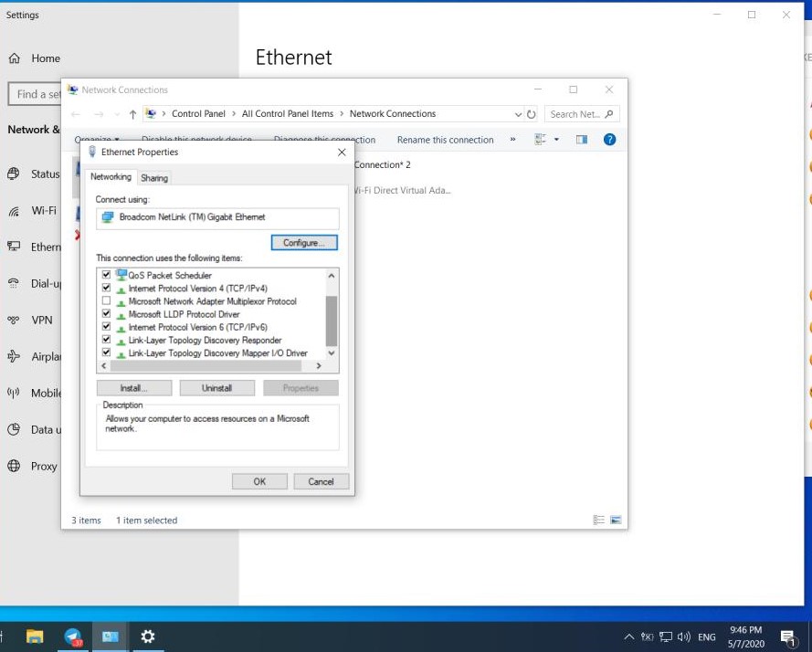Viewport: 812px width, 652px height.
Task: Close the Ethernet Properties dialog
Action: tap(342, 152)
